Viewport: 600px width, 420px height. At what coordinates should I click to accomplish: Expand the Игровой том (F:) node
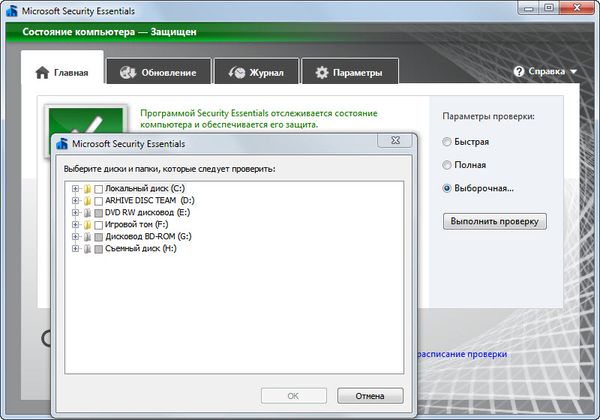point(75,225)
